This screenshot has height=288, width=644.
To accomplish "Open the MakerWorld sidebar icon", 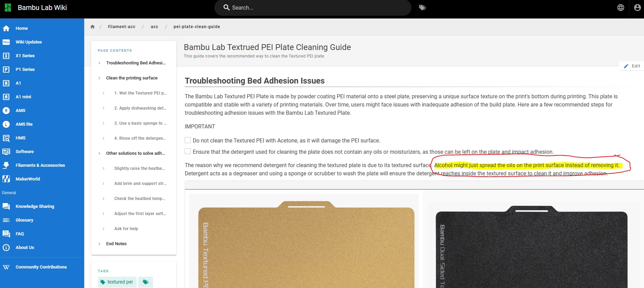I will pos(6,179).
